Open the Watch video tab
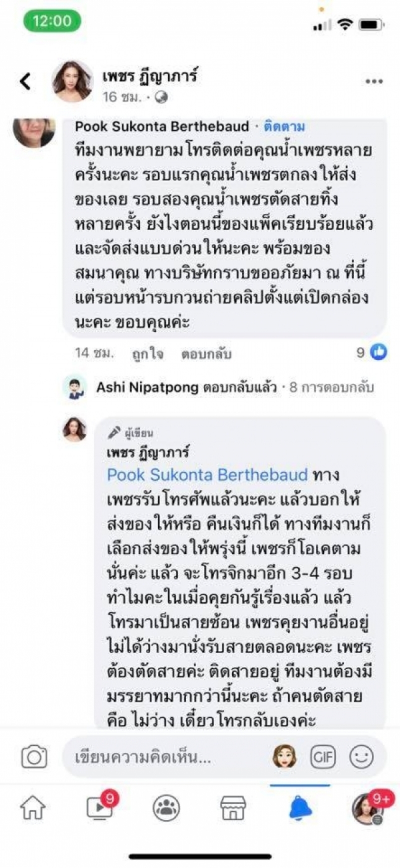Image resolution: width=400 pixels, height=868 pixels. (99, 807)
